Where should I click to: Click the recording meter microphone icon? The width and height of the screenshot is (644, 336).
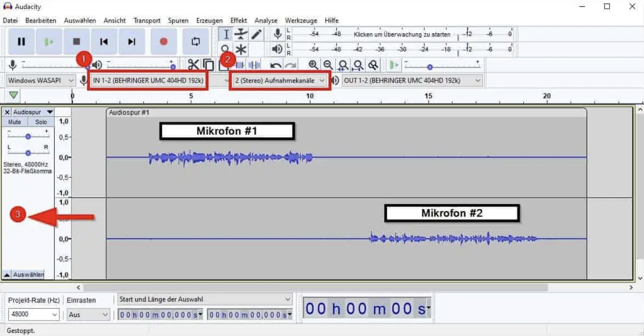pyautogui.click(x=277, y=34)
